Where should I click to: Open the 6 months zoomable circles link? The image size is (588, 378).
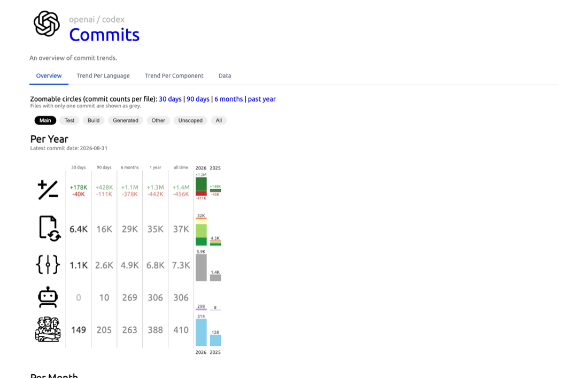pos(229,99)
